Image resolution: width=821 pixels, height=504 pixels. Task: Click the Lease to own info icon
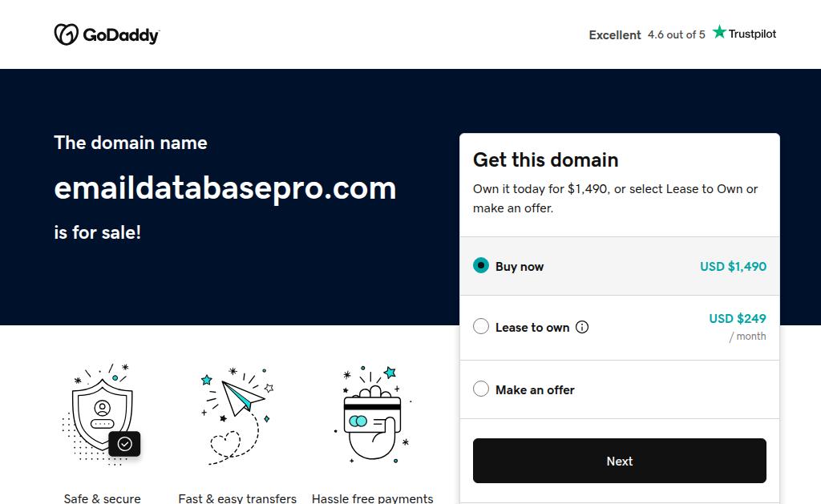[x=582, y=327]
